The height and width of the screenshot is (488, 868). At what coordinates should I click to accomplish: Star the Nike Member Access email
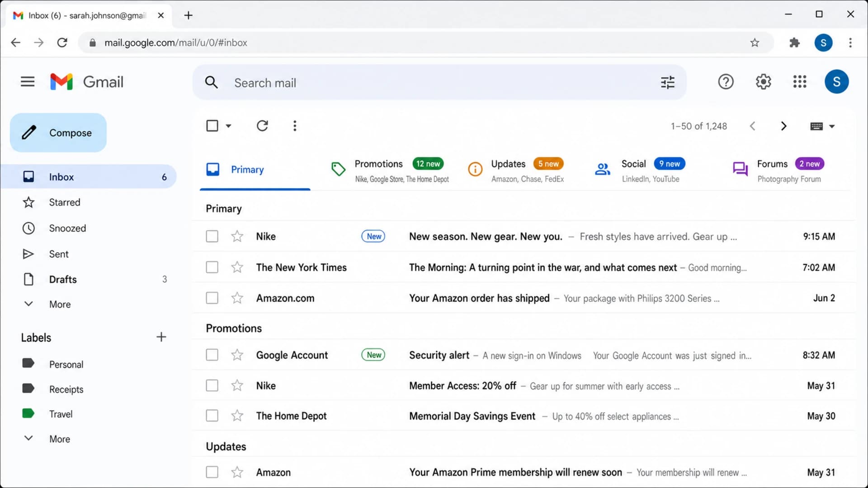coord(237,385)
